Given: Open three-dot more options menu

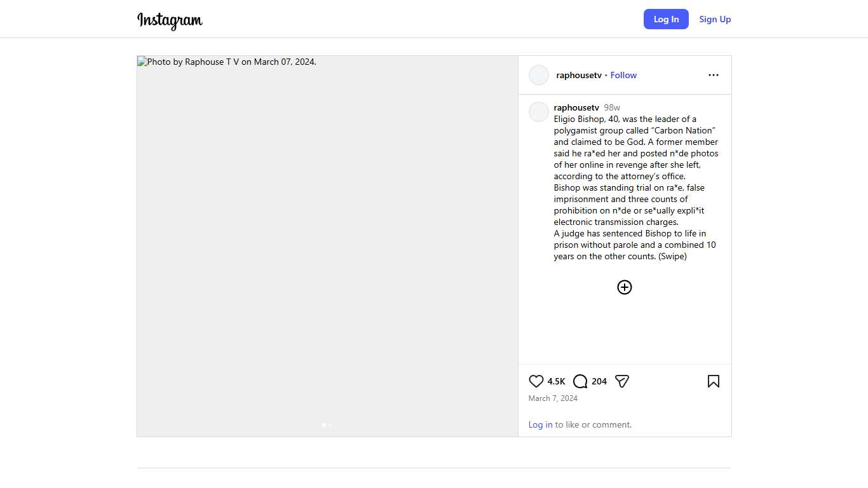Looking at the screenshot, I should 713,75.
